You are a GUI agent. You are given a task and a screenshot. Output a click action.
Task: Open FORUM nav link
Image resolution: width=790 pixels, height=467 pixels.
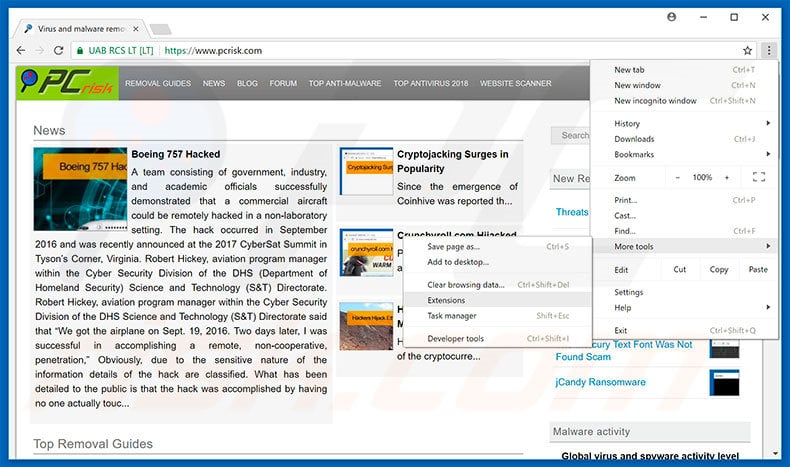tap(283, 83)
